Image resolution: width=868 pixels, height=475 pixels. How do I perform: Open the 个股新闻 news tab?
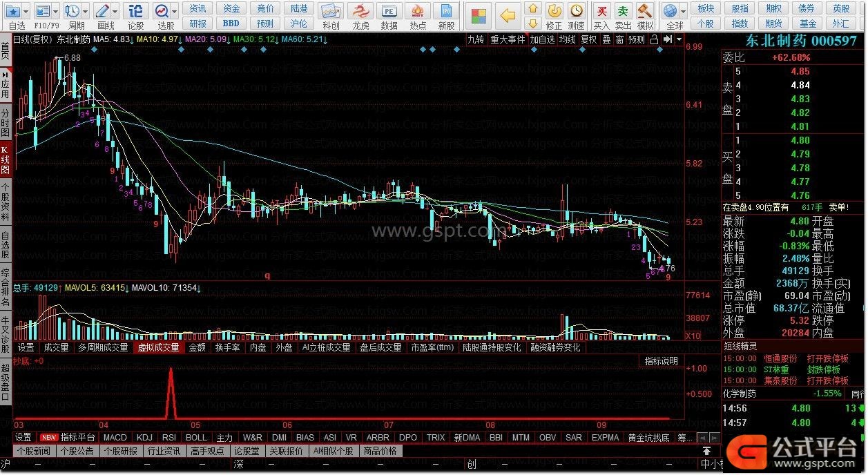(35, 452)
